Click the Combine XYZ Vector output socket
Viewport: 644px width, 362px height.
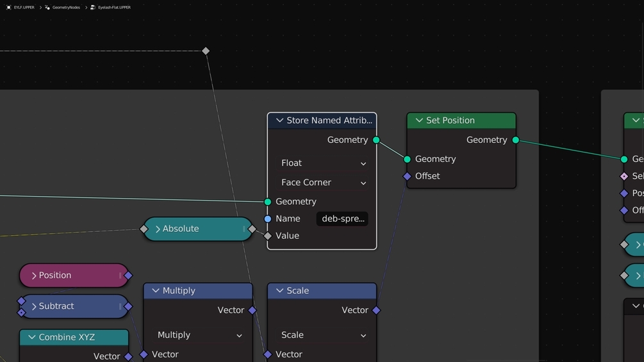point(128,357)
